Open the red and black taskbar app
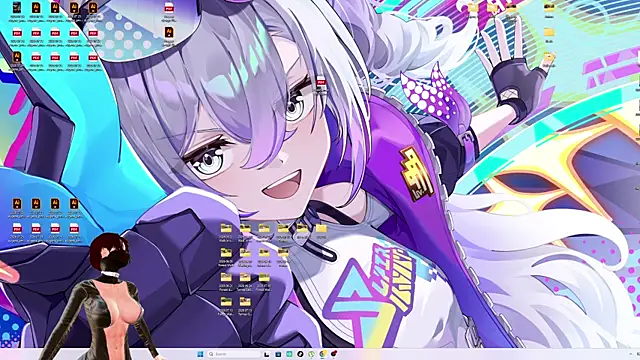The image size is (640, 360). tap(333, 354)
